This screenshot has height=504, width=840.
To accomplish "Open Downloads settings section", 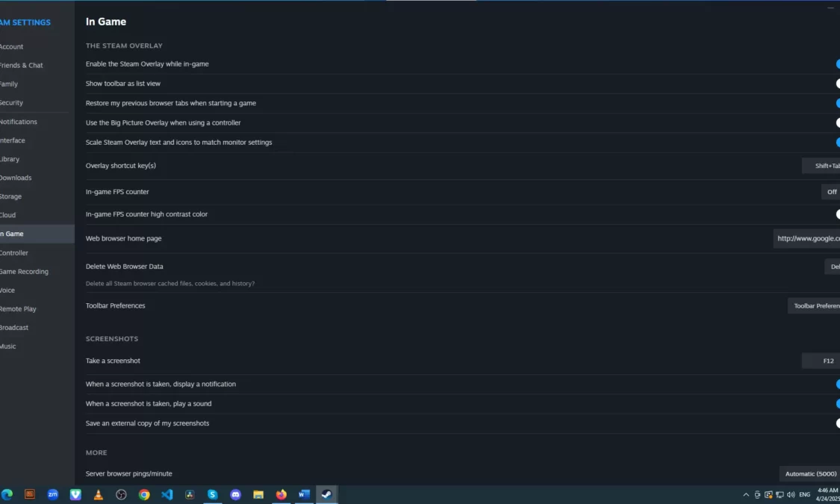I will click(16, 178).
